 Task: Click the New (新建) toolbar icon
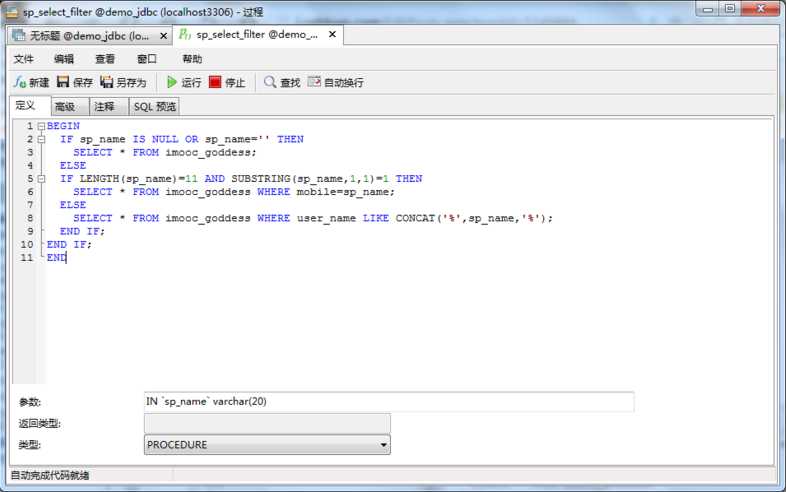[31, 82]
